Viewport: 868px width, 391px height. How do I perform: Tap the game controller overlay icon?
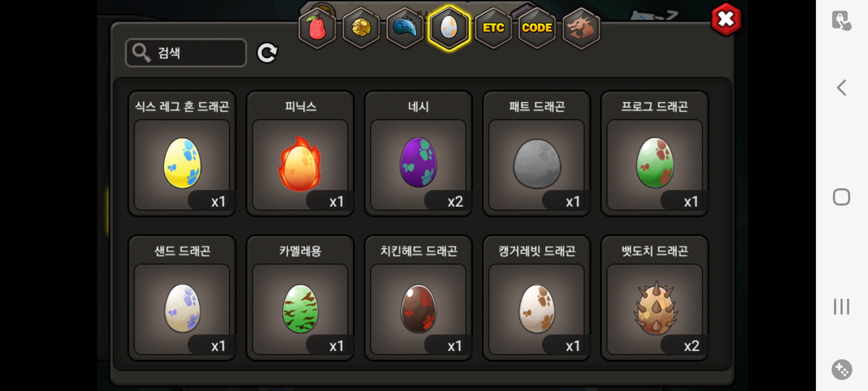click(842, 370)
